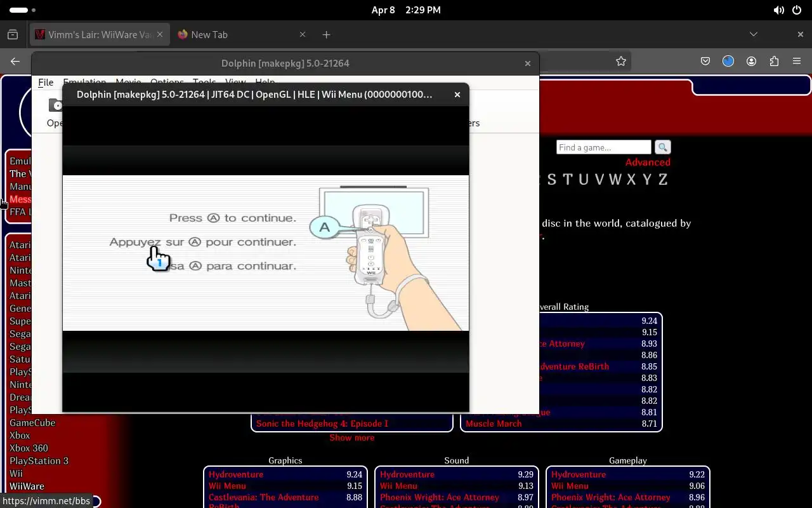Open WiiWare in the sidebar list
Viewport: 812px width, 508px height.
[27, 486]
